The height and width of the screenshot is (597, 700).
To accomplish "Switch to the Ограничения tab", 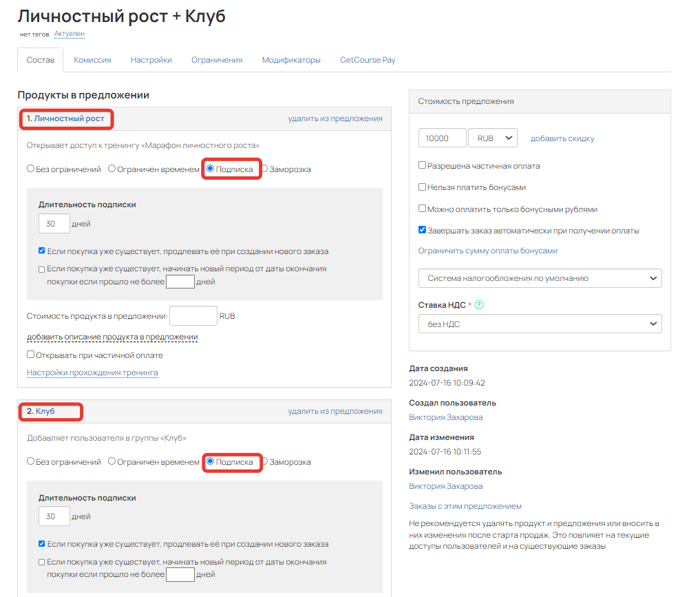I will click(x=217, y=60).
